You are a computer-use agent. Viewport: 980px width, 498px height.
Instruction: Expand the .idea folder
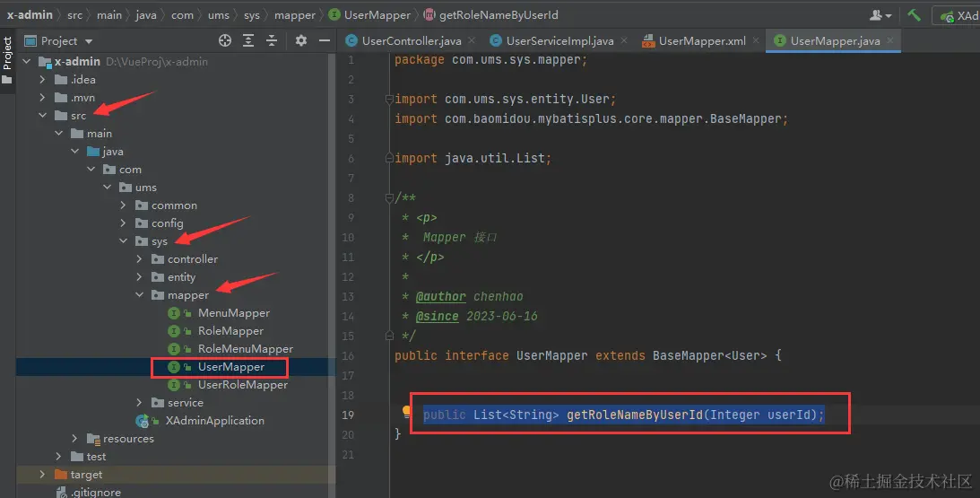click(x=42, y=80)
